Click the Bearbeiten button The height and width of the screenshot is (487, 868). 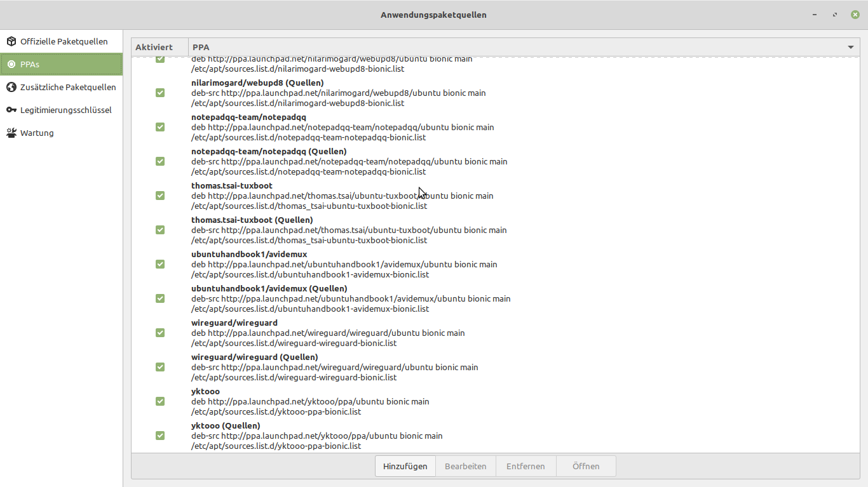pyautogui.click(x=466, y=466)
